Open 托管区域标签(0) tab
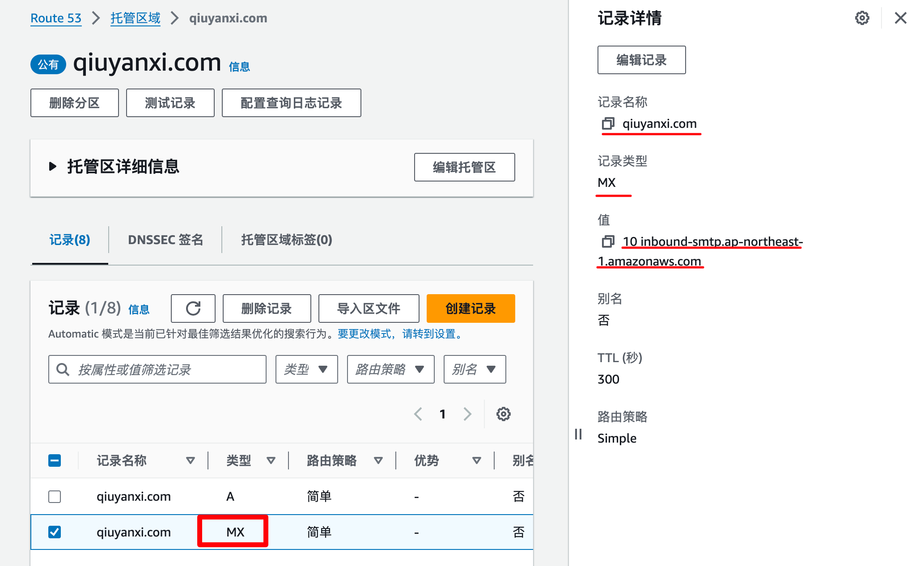This screenshot has width=924, height=566. [287, 240]
